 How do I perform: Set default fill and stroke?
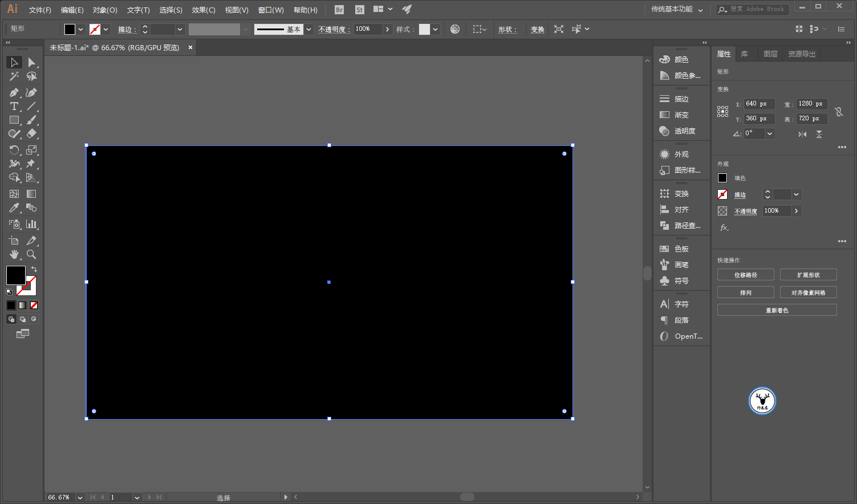(x=9, y=292)
